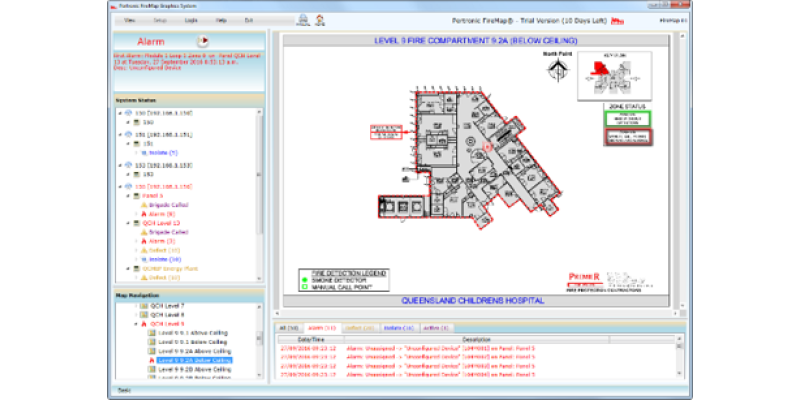Expand the Isolate entry under panel 151
Viewport: 800px width, 400px height.
click(136, 153)
